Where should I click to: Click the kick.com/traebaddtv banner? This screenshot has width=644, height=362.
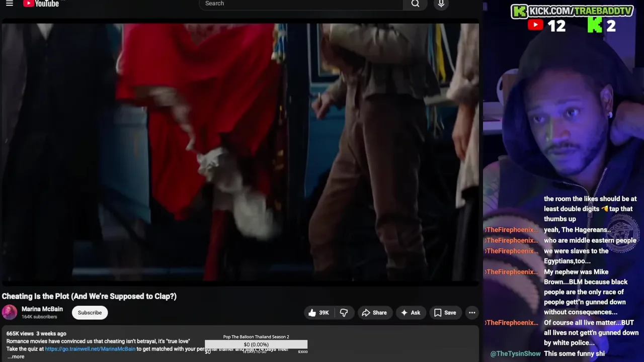point(572,11)
